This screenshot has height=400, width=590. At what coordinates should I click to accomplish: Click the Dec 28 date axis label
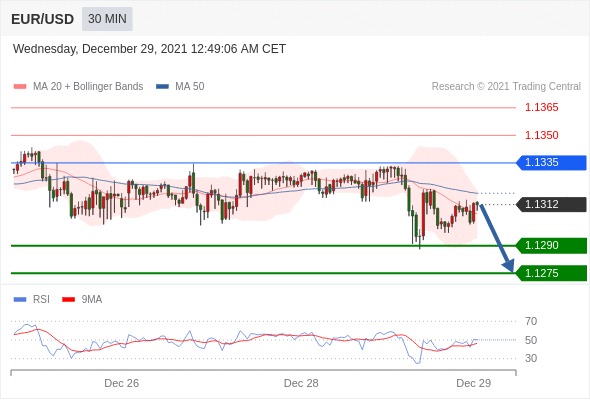point(301,383)
